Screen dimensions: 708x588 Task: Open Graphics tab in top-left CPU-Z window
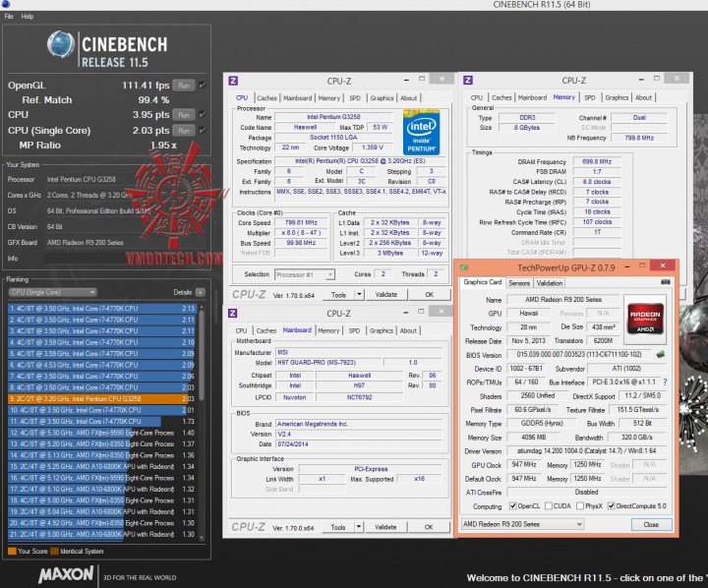click(382, 98)
